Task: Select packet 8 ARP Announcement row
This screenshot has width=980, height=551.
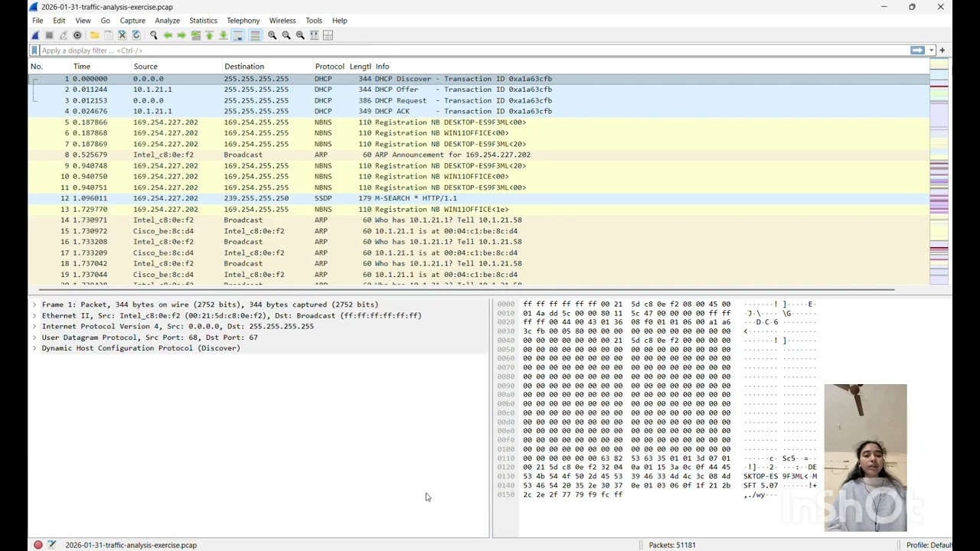Action: (479, 155)
